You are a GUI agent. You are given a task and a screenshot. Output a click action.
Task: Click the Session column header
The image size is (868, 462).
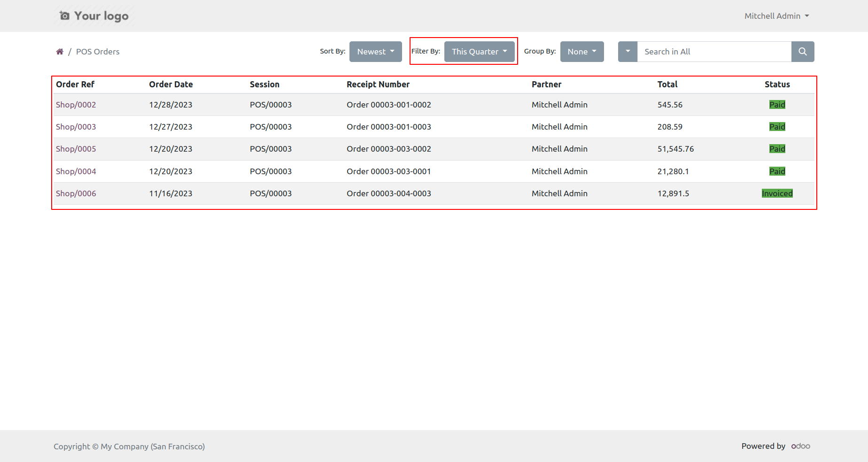(264, 85)
